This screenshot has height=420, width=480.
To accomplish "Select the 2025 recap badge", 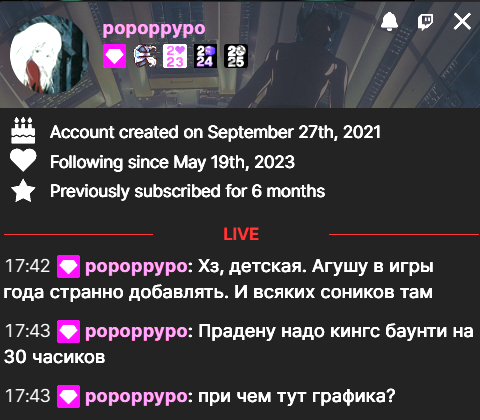I will tap(236, 56).
